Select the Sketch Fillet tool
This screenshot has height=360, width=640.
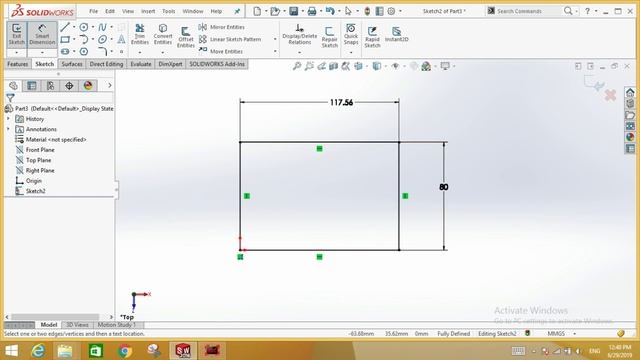point(102,52)
